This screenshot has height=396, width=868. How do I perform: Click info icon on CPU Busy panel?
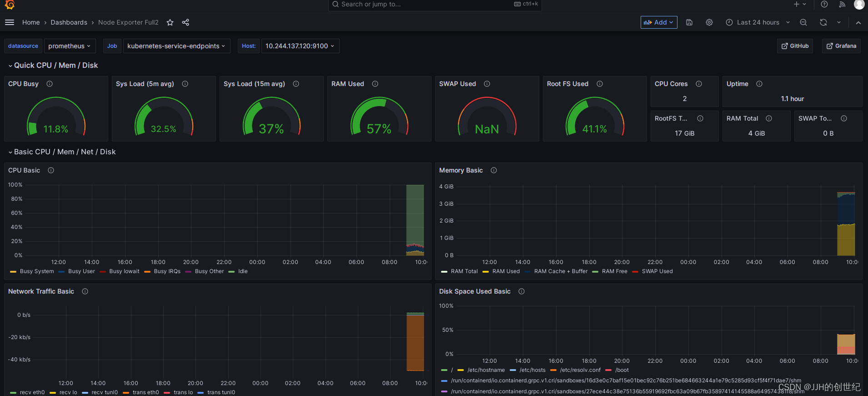pos(50,84)
